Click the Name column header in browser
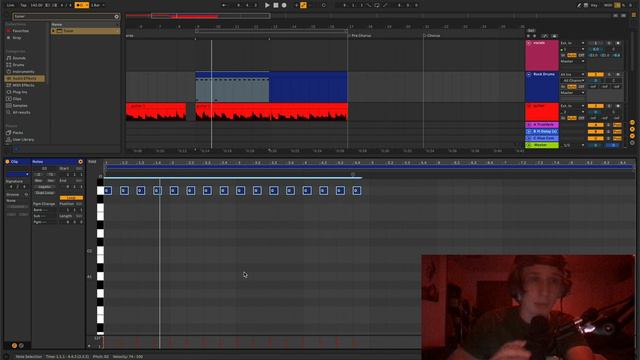Viewport: 640px width, 360px height. (x=57, y=24)
